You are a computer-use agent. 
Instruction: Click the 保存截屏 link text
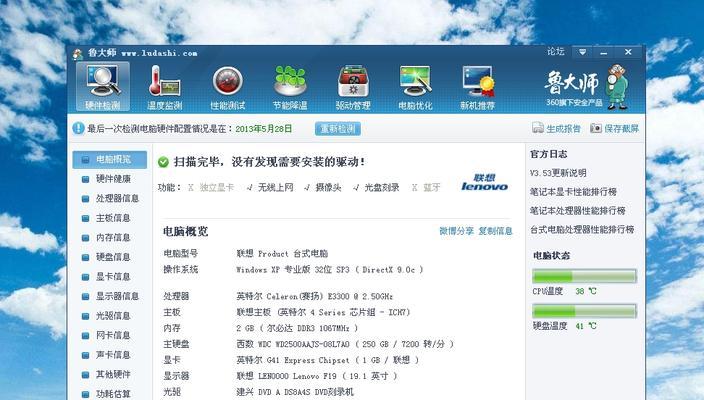[x=621, y=128]
